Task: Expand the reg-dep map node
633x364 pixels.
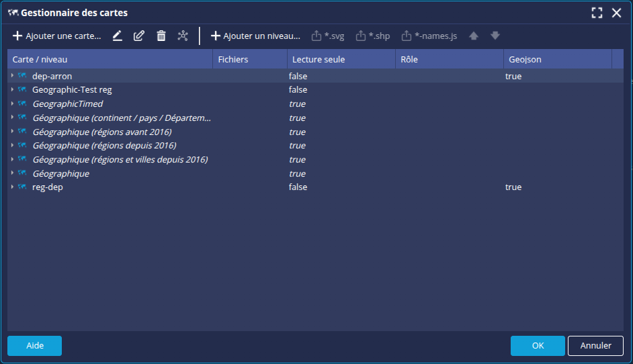Action: [13, 187]
